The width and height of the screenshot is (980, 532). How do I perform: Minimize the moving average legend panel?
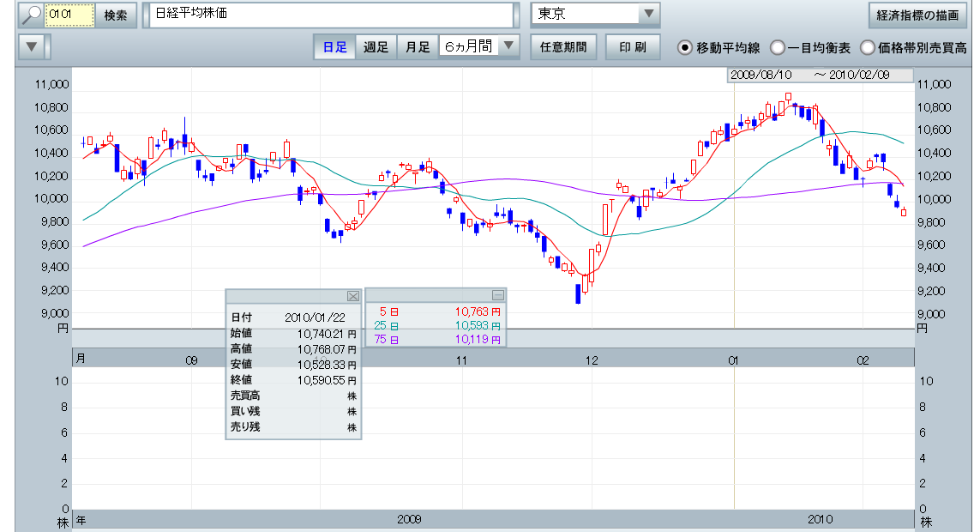(497, 294)
